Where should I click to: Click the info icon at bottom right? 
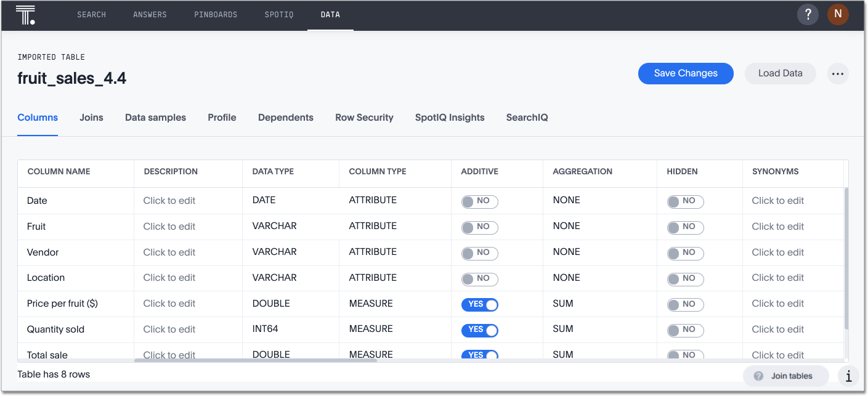click(848, 376)
